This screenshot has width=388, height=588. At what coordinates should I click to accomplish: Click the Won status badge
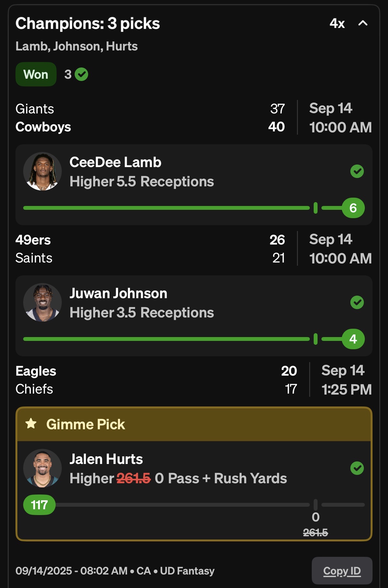(x=36, y=75)
